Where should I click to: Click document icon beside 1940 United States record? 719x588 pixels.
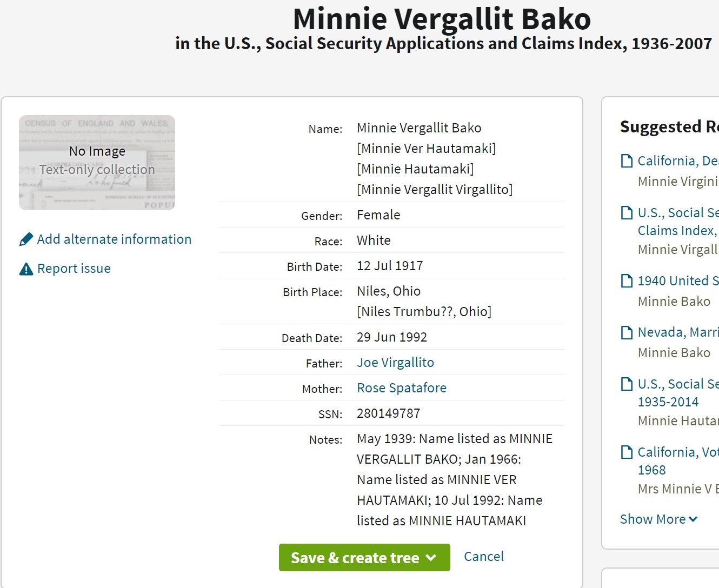(x=627, y=281)
